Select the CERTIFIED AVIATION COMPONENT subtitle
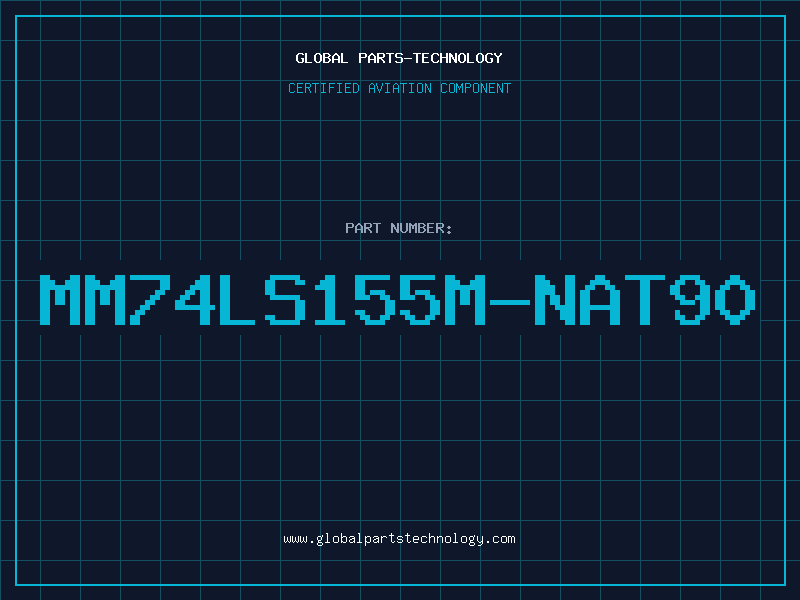 click(x=399, y=88)
